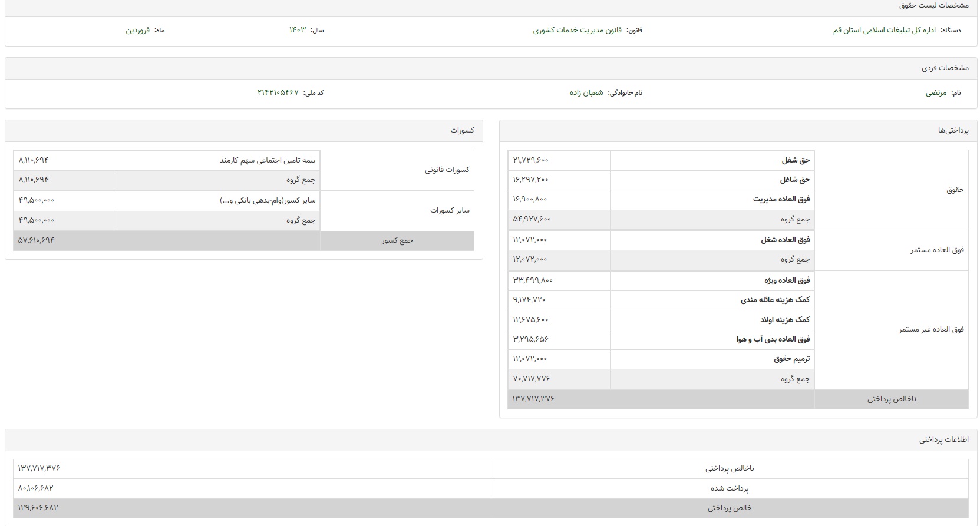
Task: Click the 'سایر کسور(وام-بدهی بانکی و...)' label
Action: (268, 201)
